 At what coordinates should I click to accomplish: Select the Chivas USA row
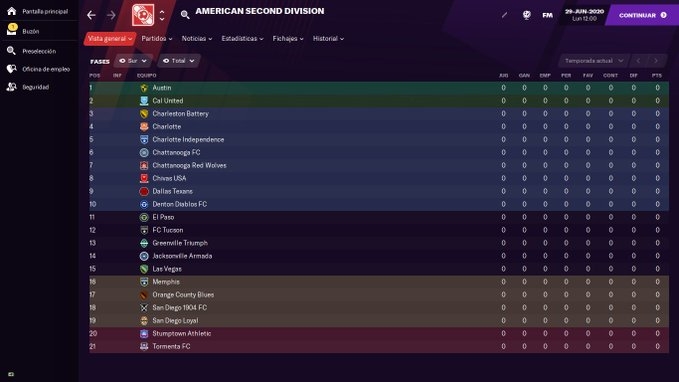point(379,178)
